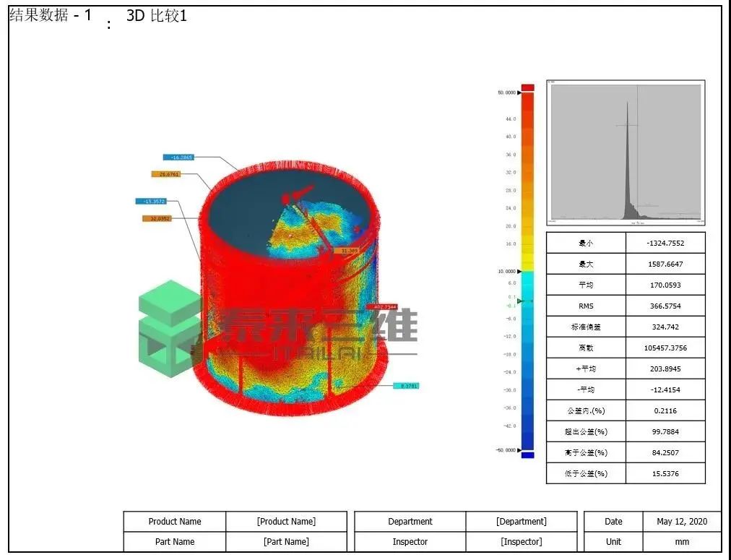731x560 pixels.
Task: Click the [Inspector] field
Action: [x=521, y=542]
